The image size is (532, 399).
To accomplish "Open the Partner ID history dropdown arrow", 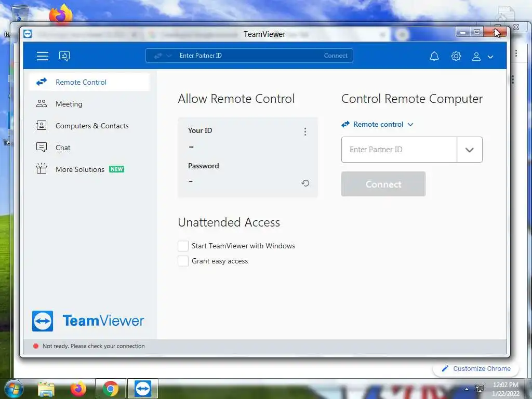I will tap(470, 150).
